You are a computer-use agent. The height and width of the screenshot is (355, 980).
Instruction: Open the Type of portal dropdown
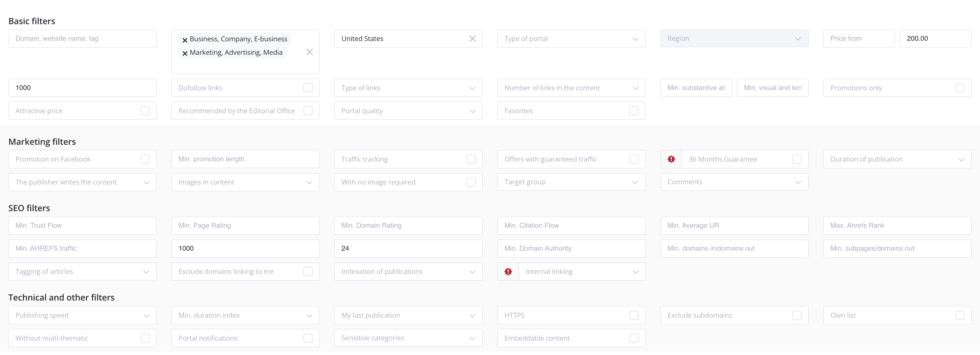571,39
